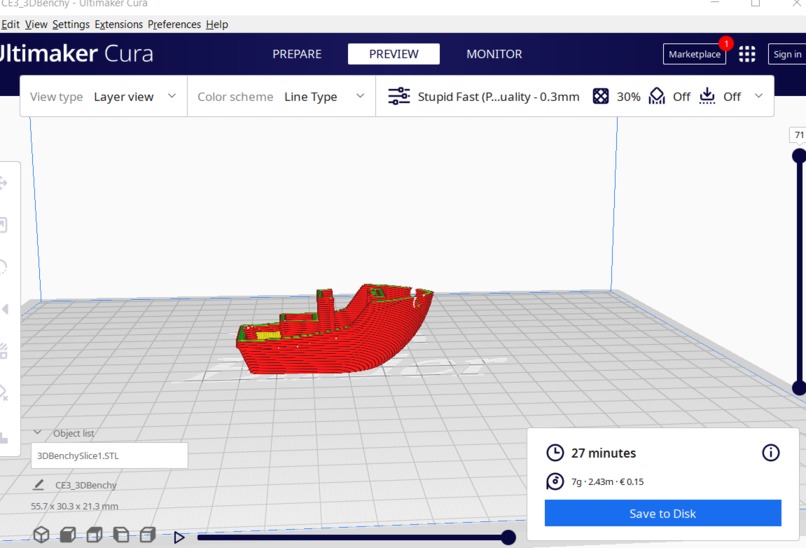The image size is (806, 548).
Task: Switch to the PREPARE stage
Action: tap(297, 54)
